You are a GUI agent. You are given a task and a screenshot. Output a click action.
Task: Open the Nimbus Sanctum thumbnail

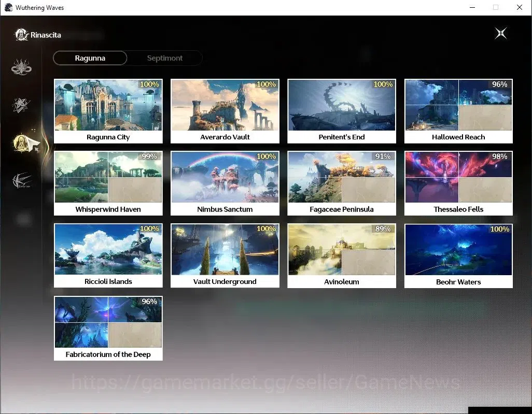[x=225, y=177]
